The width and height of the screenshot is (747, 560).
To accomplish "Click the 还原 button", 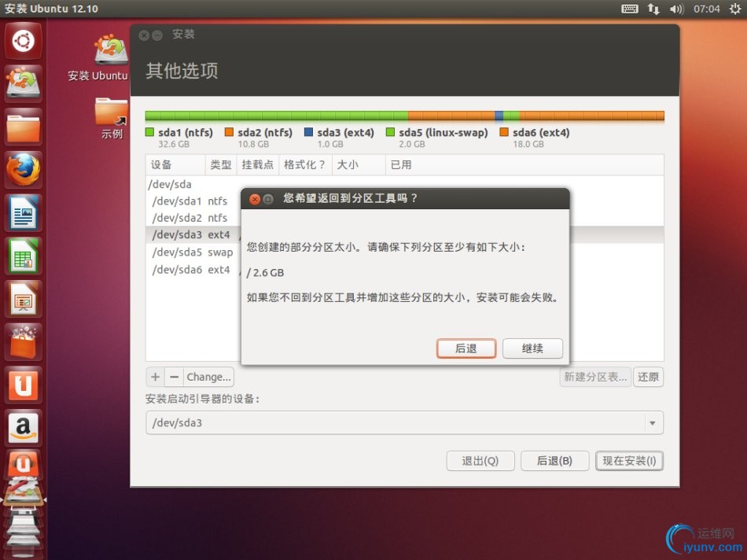I will (649, 377).
